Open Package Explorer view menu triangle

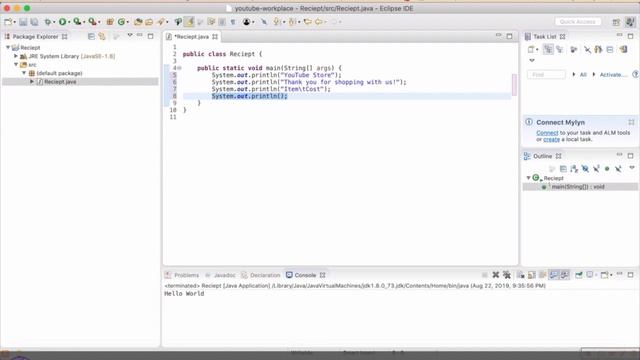point(130,36)
